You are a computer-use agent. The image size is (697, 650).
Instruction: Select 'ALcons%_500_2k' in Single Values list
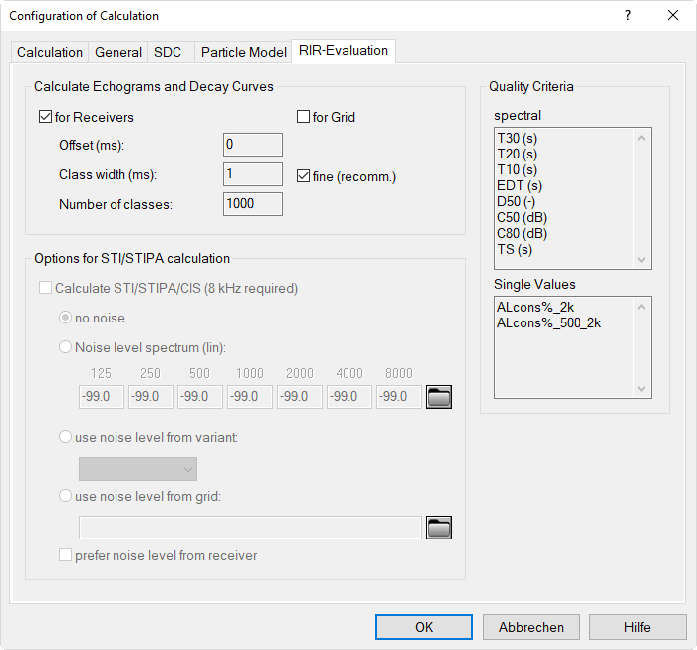pyautogui.click(x=549, y=323)
